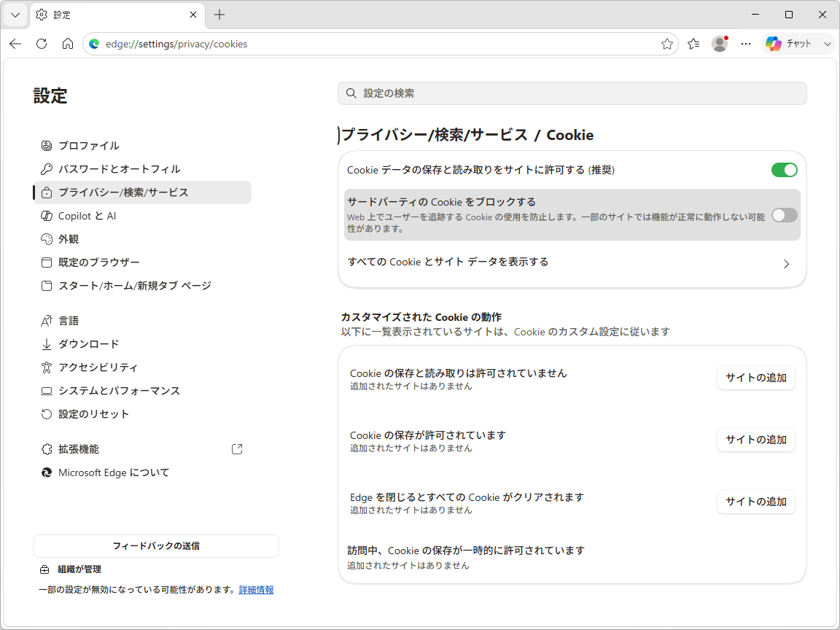
Task: Open 設定のリセット section
Action: (142, 414)
